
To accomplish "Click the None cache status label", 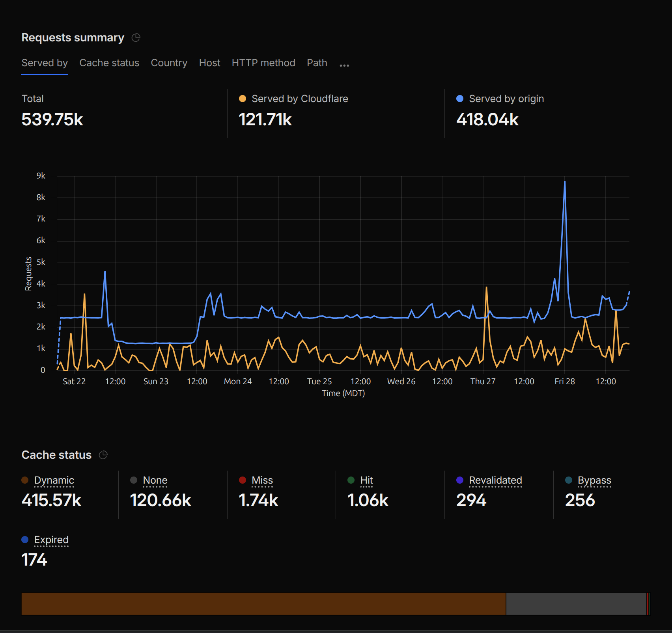I will (x=155, y=480).
